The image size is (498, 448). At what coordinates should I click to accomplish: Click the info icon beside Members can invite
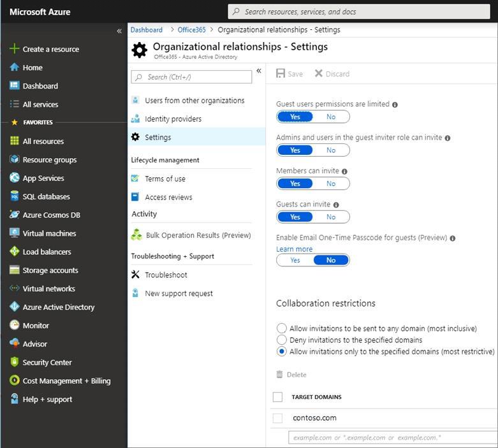pos(344,171)
